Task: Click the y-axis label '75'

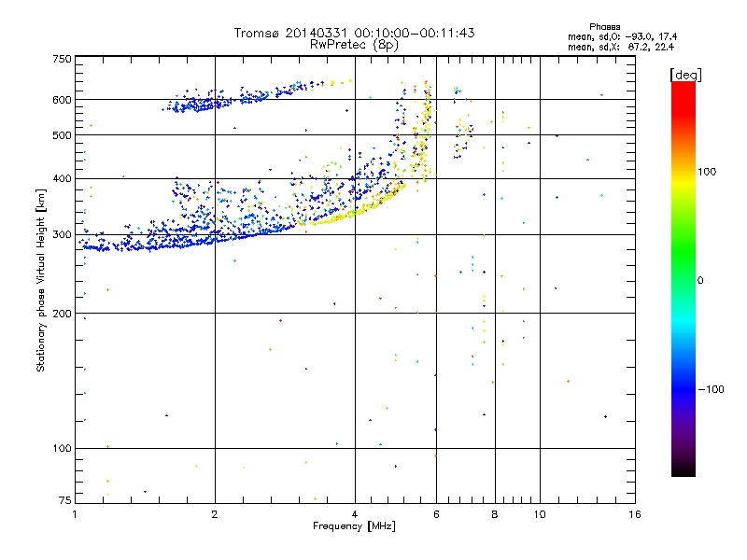Action: point(65,500)
